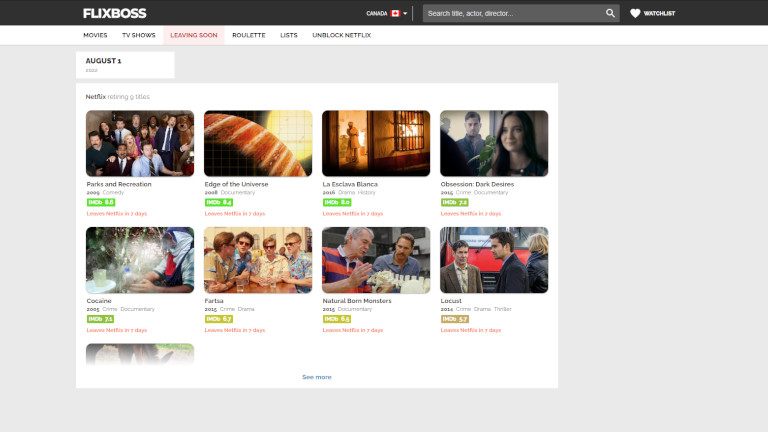Open the UNBLOCK NETFLIX tab
This screenshot has height=432, width=768.
tap(341, 35)
